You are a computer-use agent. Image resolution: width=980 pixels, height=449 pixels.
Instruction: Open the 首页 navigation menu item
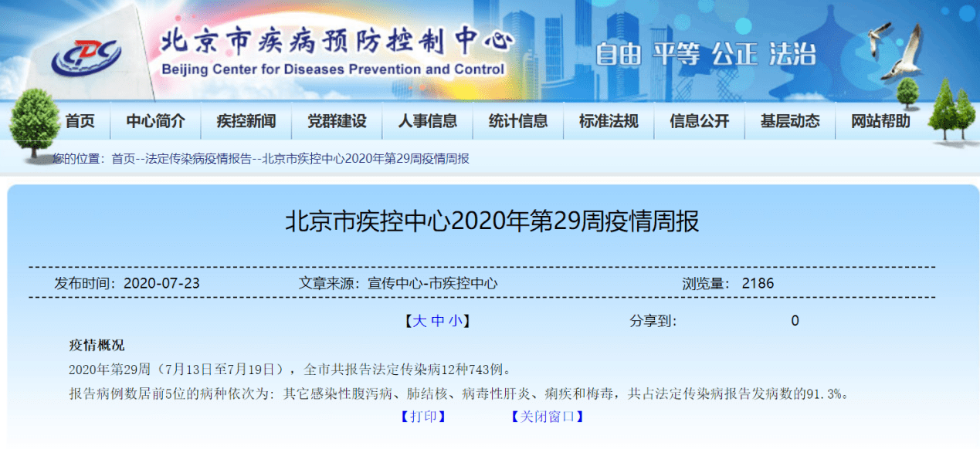80,121
